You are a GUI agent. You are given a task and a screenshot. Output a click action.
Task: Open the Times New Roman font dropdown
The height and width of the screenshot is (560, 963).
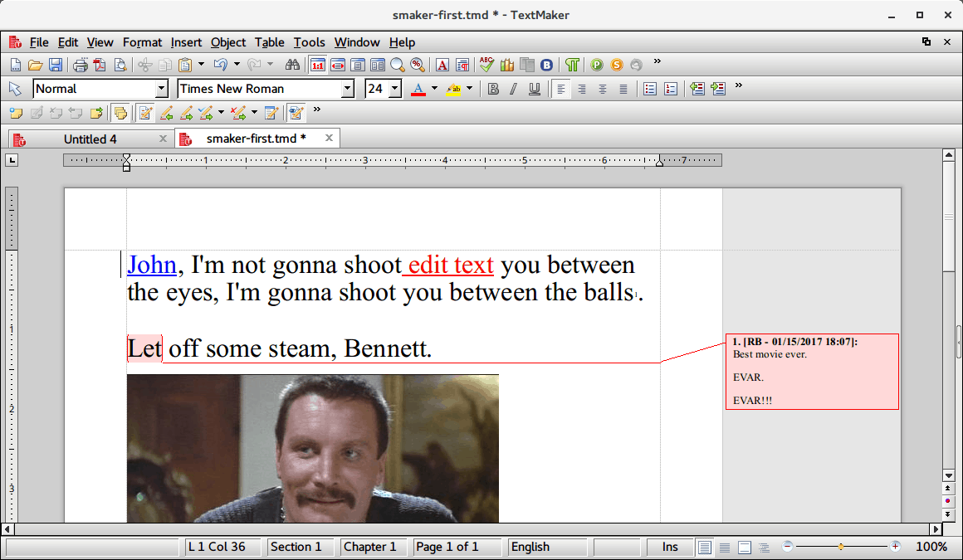coord(348,89)
